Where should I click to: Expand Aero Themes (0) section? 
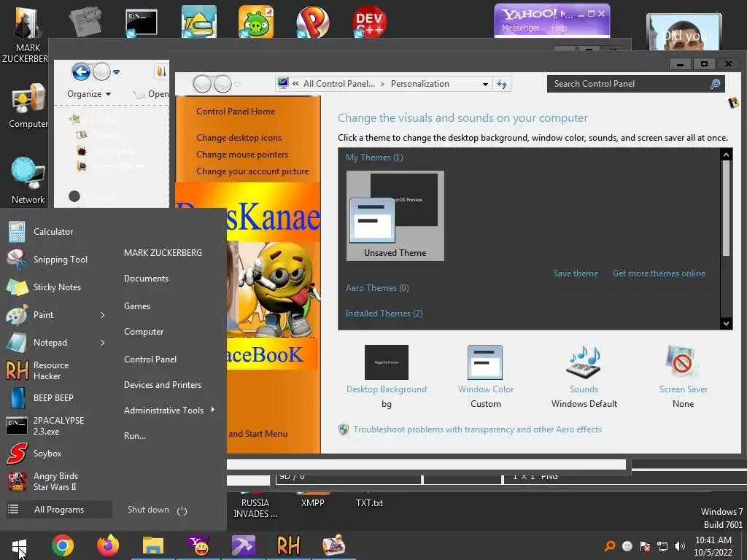click(377, 287)
